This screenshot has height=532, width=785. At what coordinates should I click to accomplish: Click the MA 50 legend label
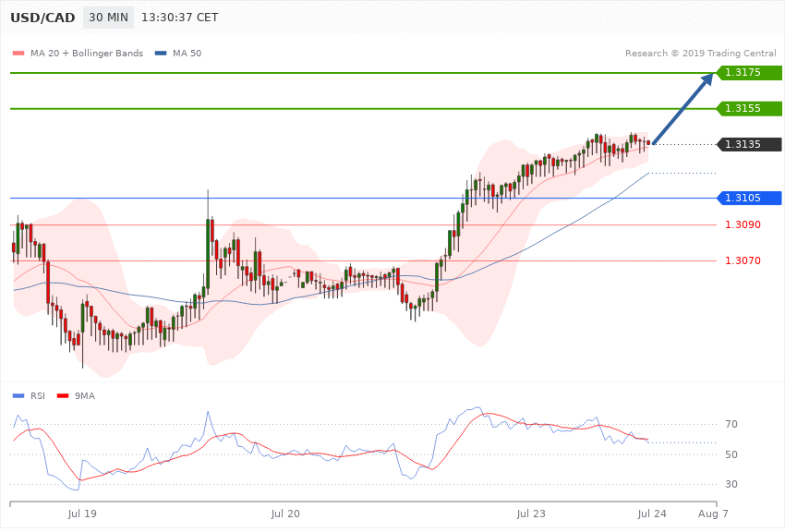[x=187, y=53]
